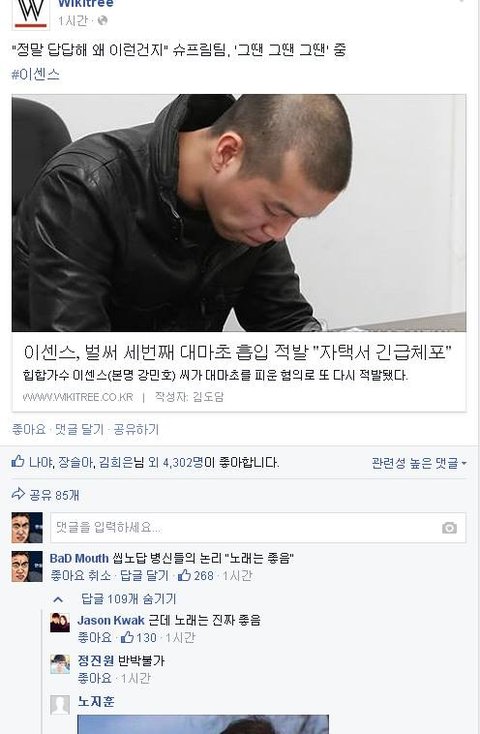Screen dimensions: 480x734
Task: Click the Wikitree page logo avatar
Action: 30,14
